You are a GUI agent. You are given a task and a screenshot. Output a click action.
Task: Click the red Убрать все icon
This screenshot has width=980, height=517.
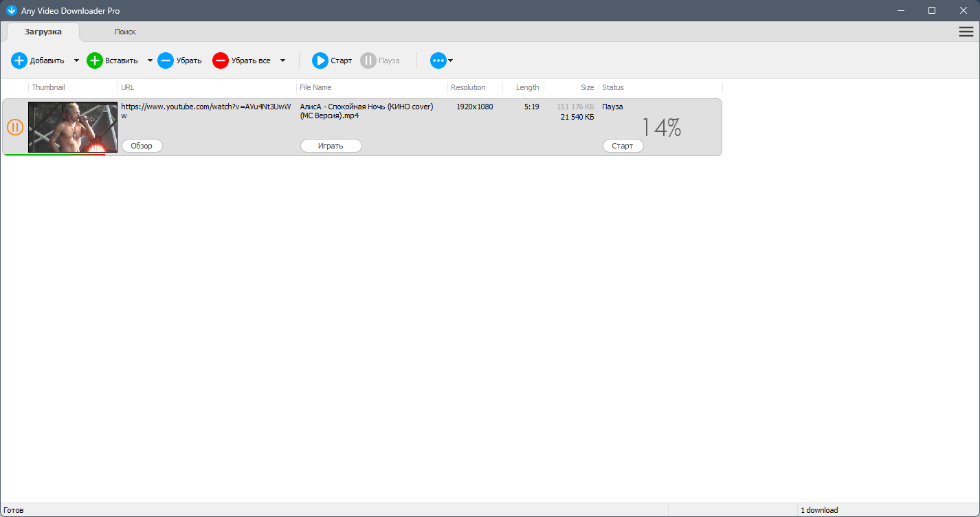point(220,60)
